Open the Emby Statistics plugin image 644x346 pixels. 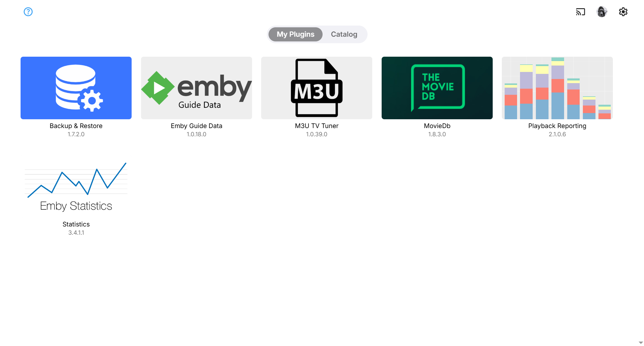[76, 186]
